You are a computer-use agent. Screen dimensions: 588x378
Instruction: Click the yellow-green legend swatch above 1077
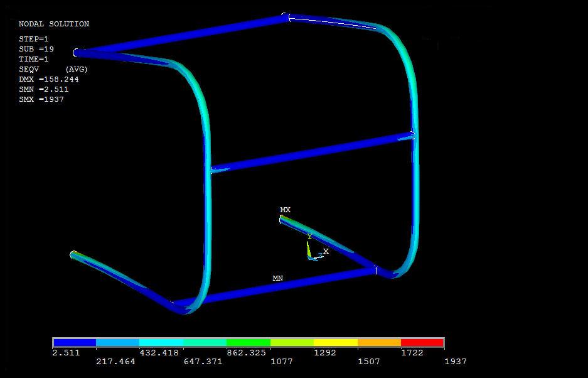[292, 342]
